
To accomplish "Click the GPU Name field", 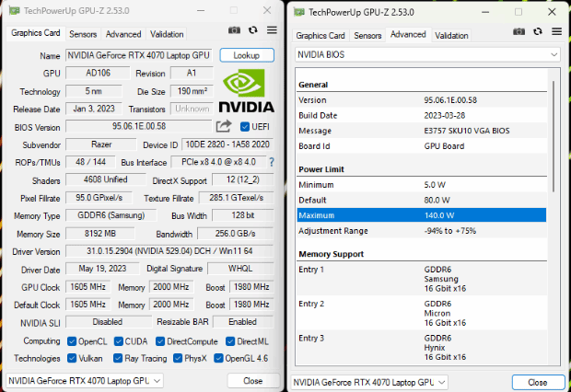I will [x=139, y=55].
